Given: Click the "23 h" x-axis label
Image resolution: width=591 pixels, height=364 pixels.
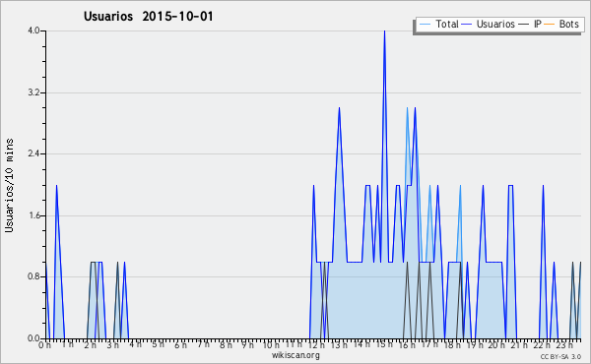Looking at the screenshot, I should (x=564, y=344).
